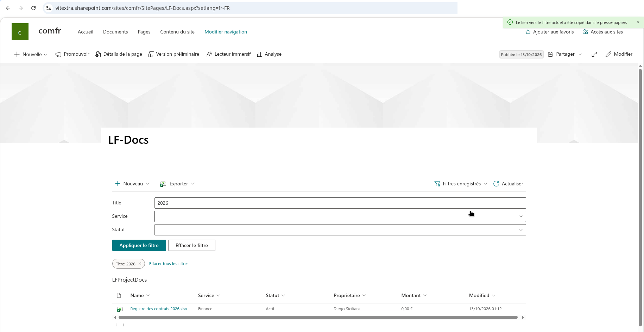
Task: Open Lecteur immersif reader
Action: click(x=228, y=54)
